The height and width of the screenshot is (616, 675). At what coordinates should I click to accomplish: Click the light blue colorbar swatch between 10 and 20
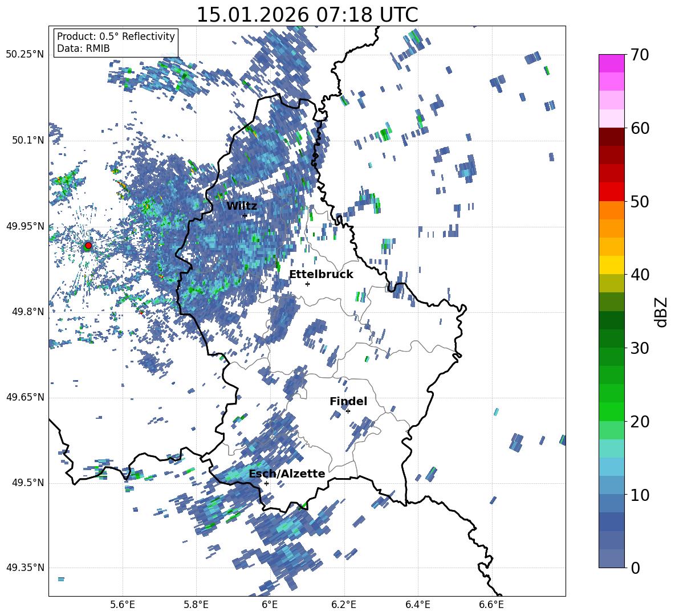point(611,467)
